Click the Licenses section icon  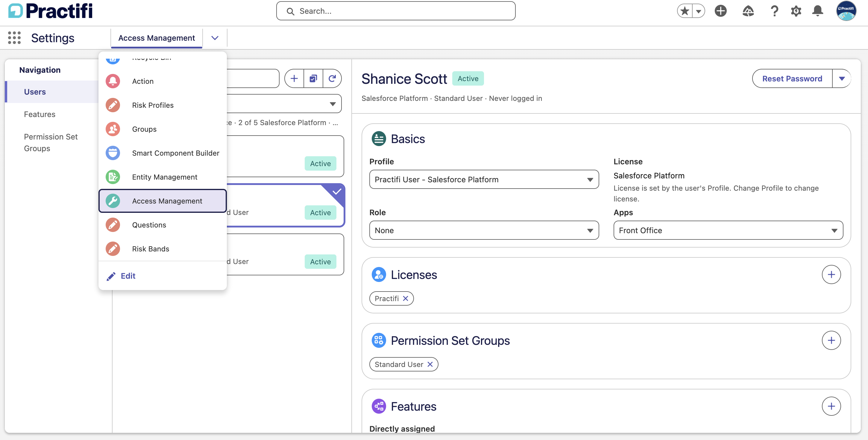click(x=379, y=274)
